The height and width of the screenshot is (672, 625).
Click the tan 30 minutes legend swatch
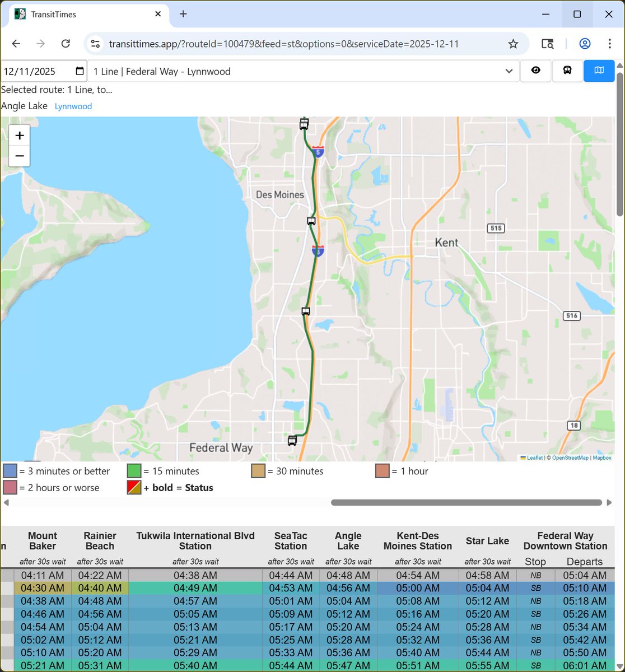pos(258,472)
